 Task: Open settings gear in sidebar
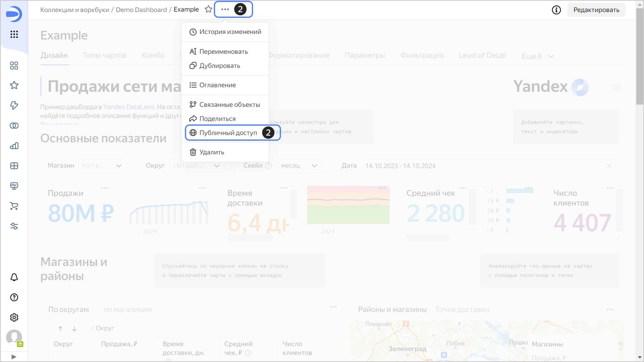tap(14, 318)
